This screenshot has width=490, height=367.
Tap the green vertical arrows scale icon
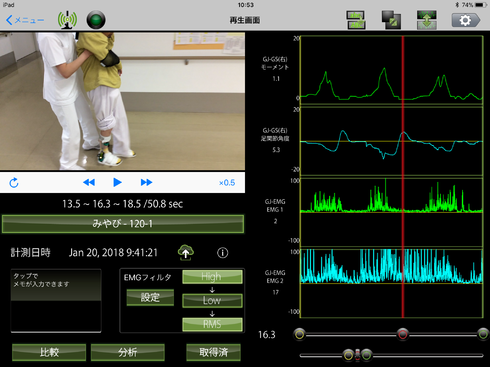[x=427, y=20]
